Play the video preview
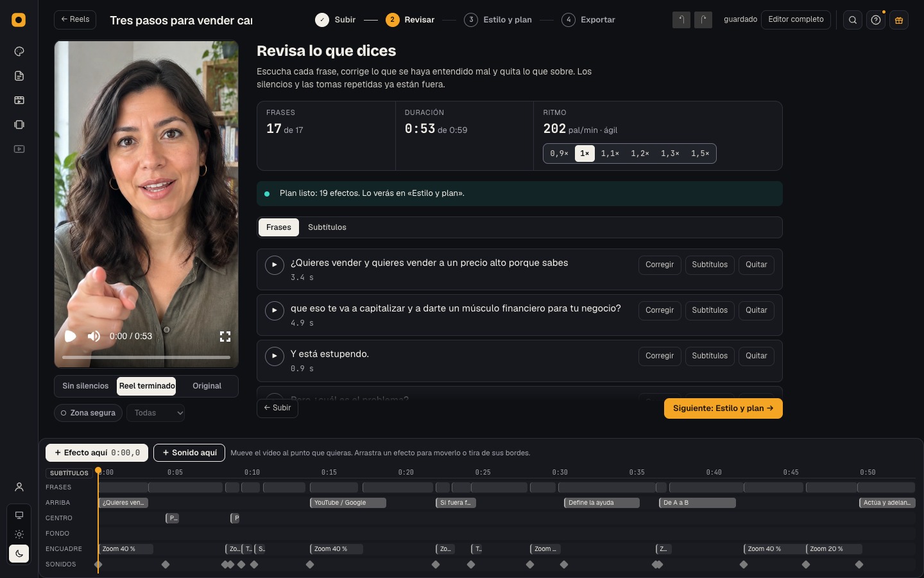 tap(71, 337)
